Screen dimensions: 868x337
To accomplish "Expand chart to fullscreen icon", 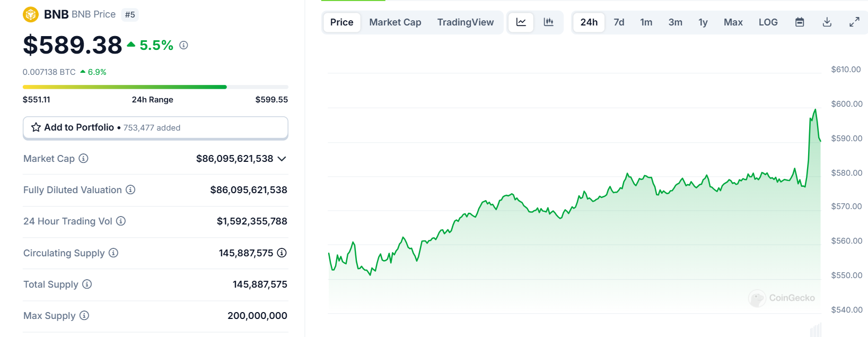I will [x=854, y=22].
